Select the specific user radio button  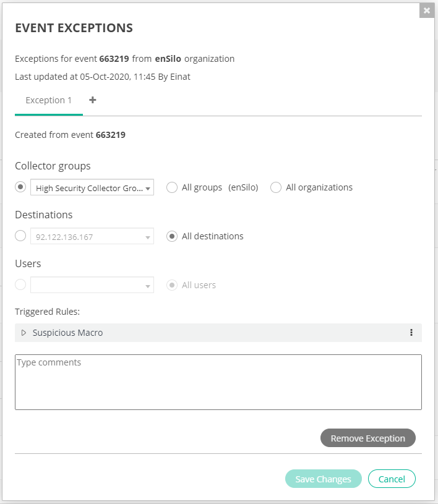21,284
